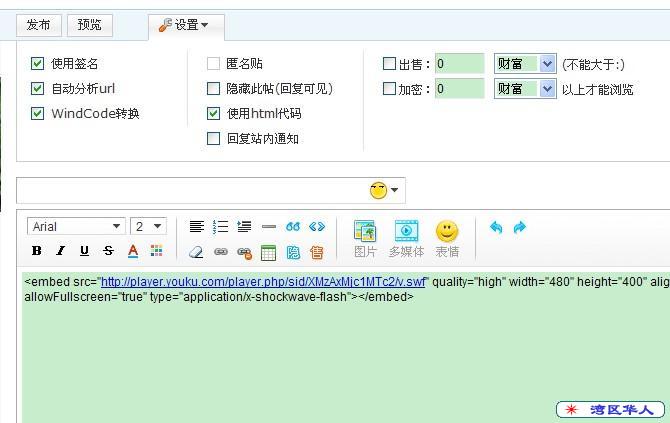Undo the last edit

496,227
